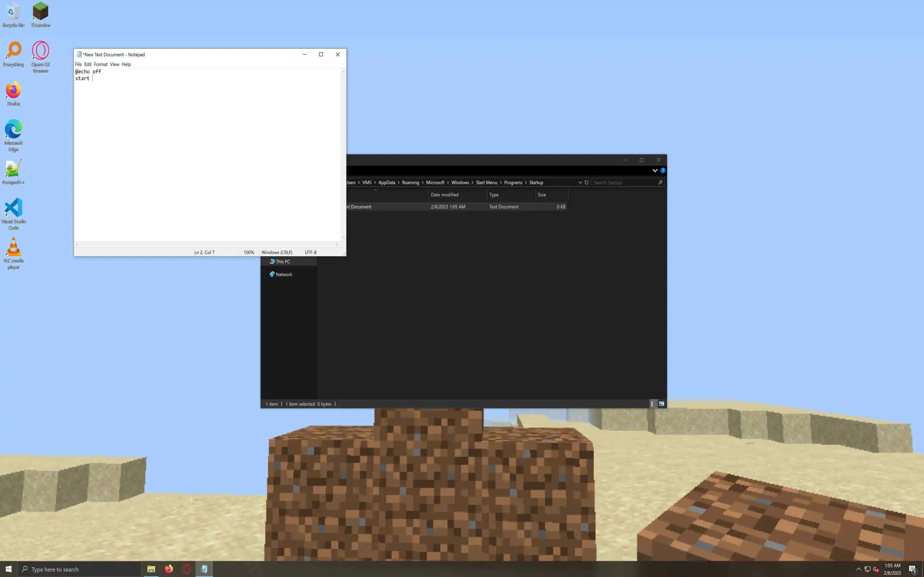Expand the Explorer ribbon chevron
The width and height of the screenshot is (924, 577).
(655, 171)
